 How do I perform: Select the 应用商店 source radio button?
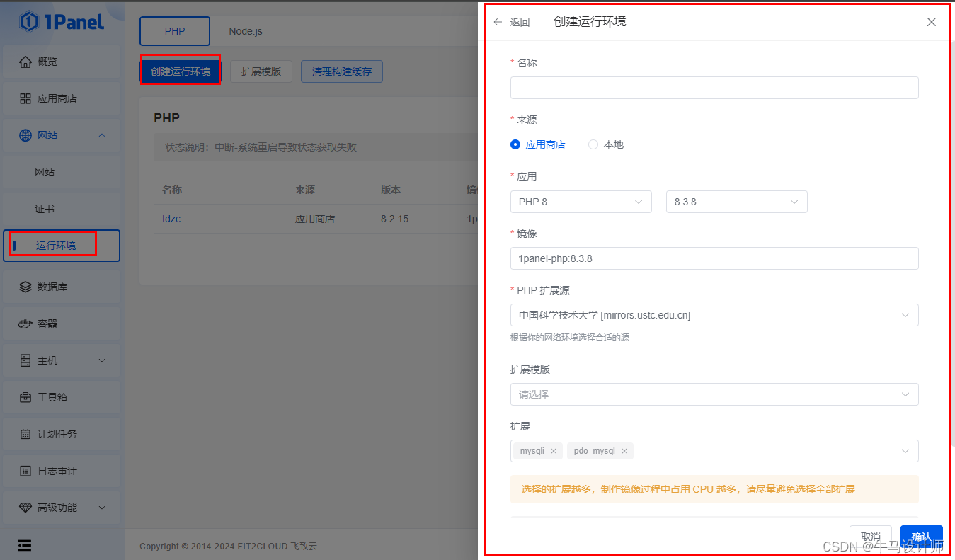515,144
